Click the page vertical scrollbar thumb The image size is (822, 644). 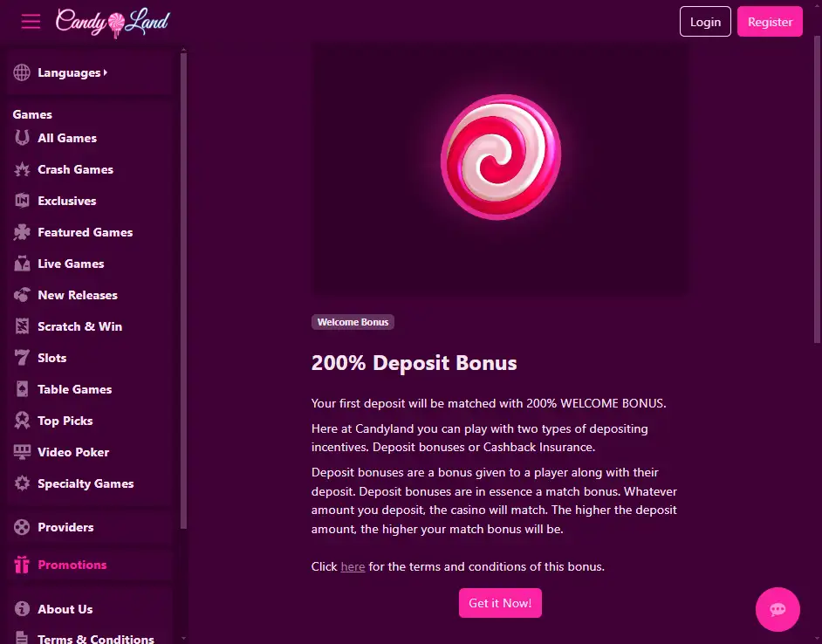818,190
